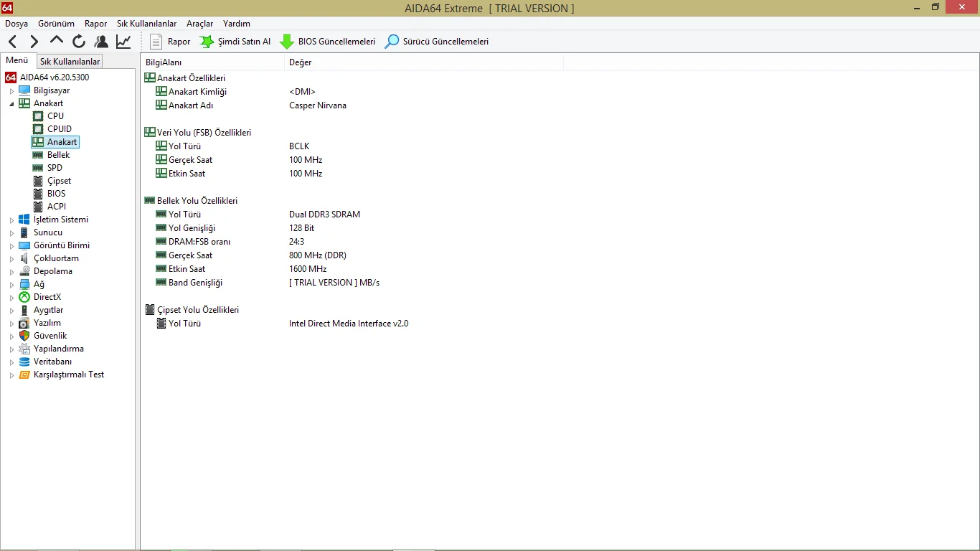Screen dimensions: 980x551
Task: Select the SPD item in tree
Action: click(55, 168)
